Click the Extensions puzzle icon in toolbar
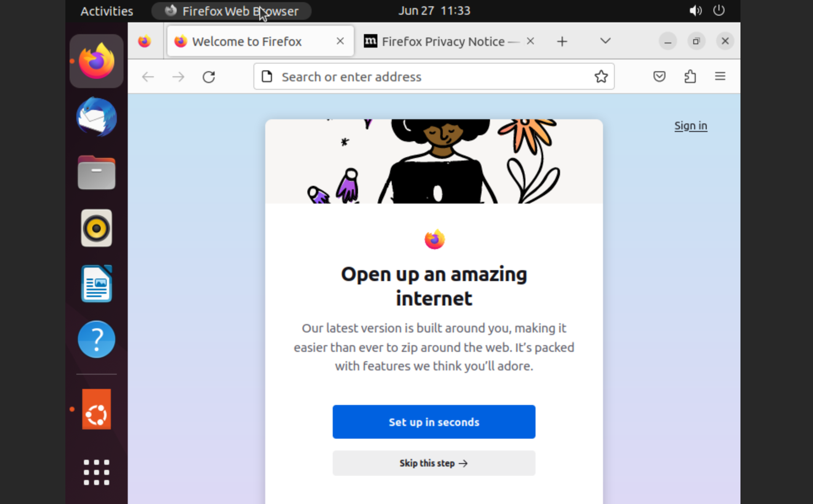 [x=690, y=76]
